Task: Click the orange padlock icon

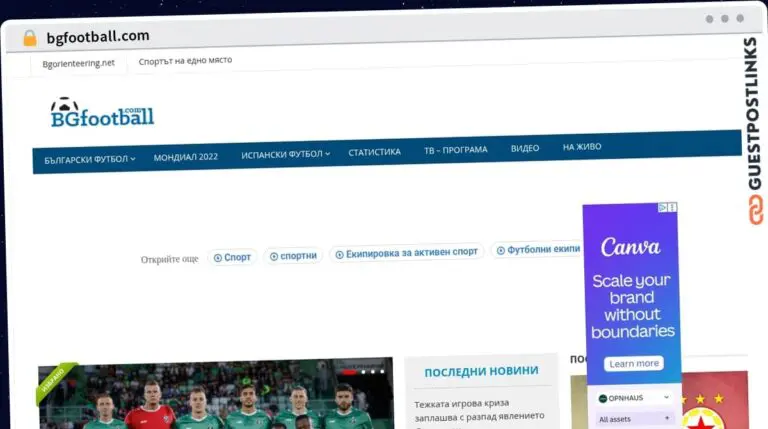Action: click(x=30, y=38)
